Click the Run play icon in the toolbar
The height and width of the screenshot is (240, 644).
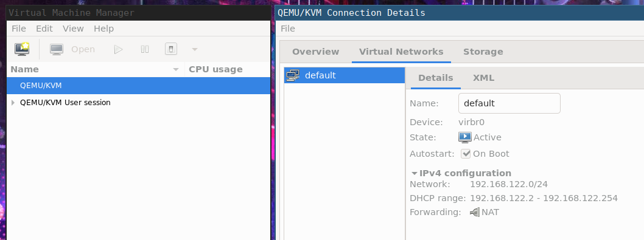pyautogui.click(x=118, y=49)
